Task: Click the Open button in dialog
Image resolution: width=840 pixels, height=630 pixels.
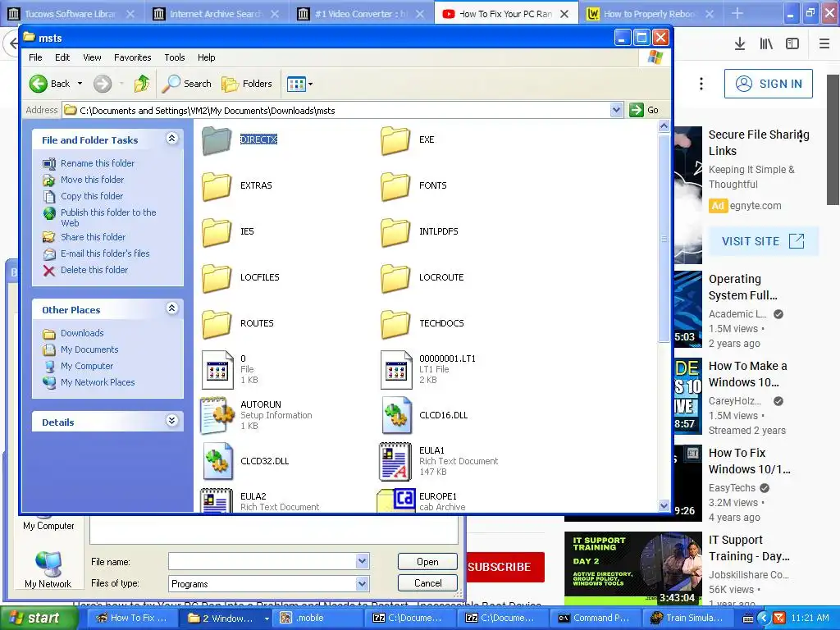Action: click(427, 561)
